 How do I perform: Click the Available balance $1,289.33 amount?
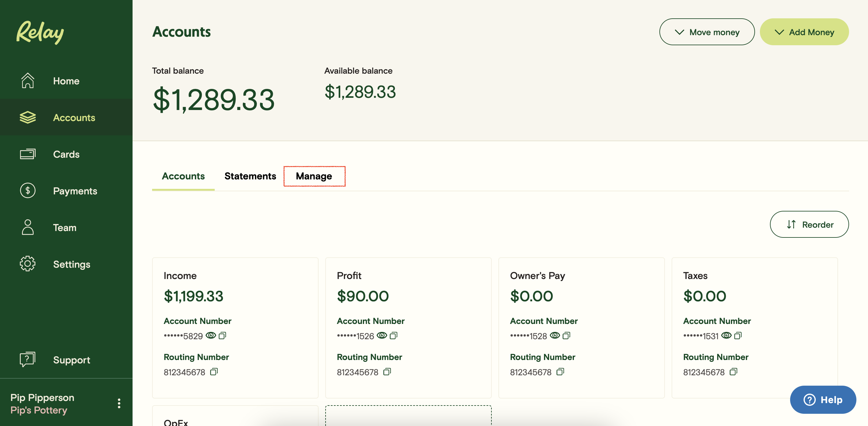[x=360, y=92]
